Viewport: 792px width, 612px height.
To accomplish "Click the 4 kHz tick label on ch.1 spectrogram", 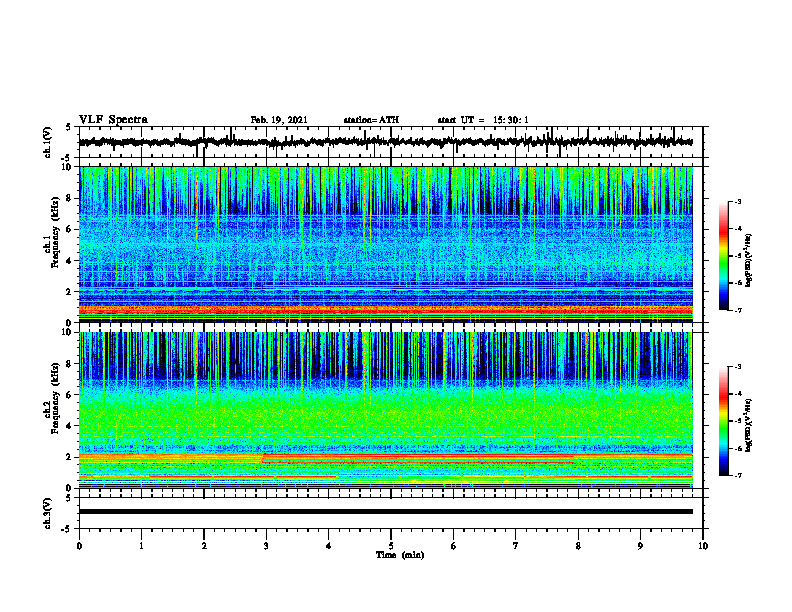I will [x=70, y=261].
